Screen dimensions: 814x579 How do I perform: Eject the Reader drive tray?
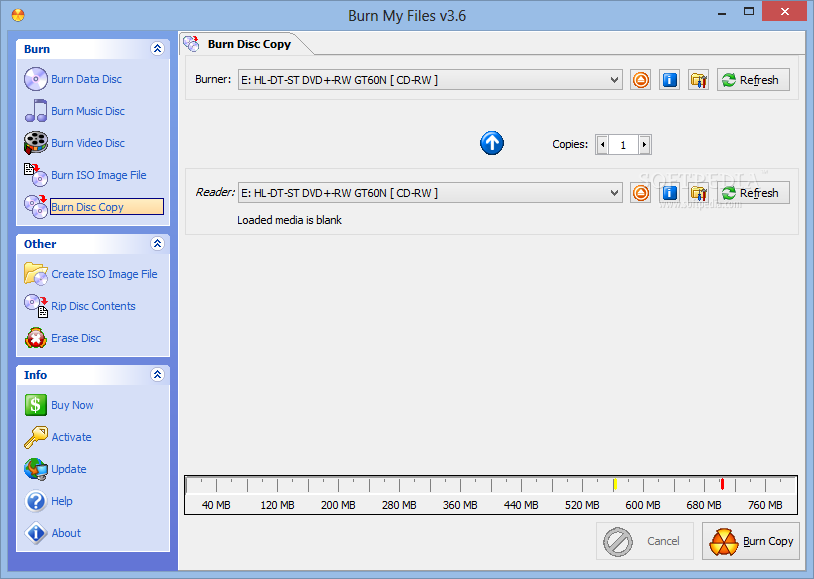[x=641, y=193]
